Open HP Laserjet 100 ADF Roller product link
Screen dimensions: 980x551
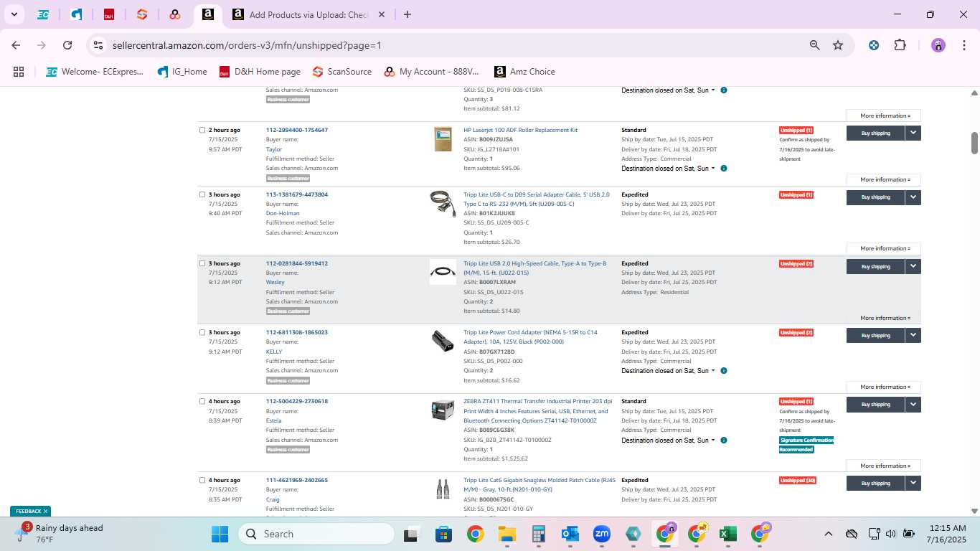pyautogui.click(x=520, y=131)
